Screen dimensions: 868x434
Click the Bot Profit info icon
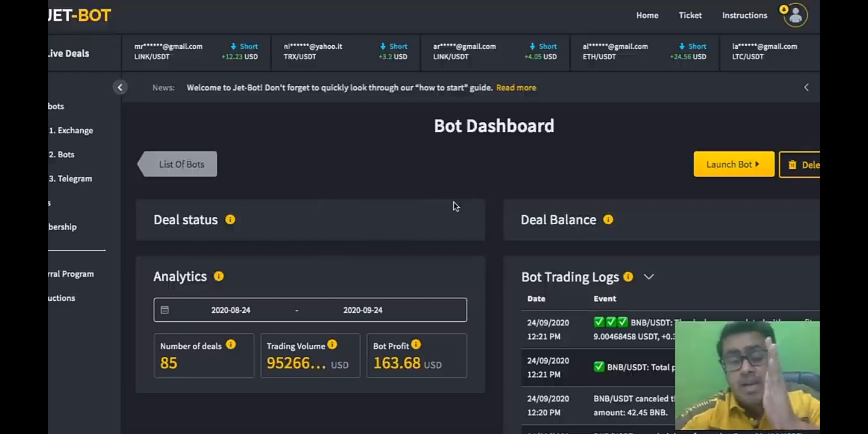click(x=416, y=345)
